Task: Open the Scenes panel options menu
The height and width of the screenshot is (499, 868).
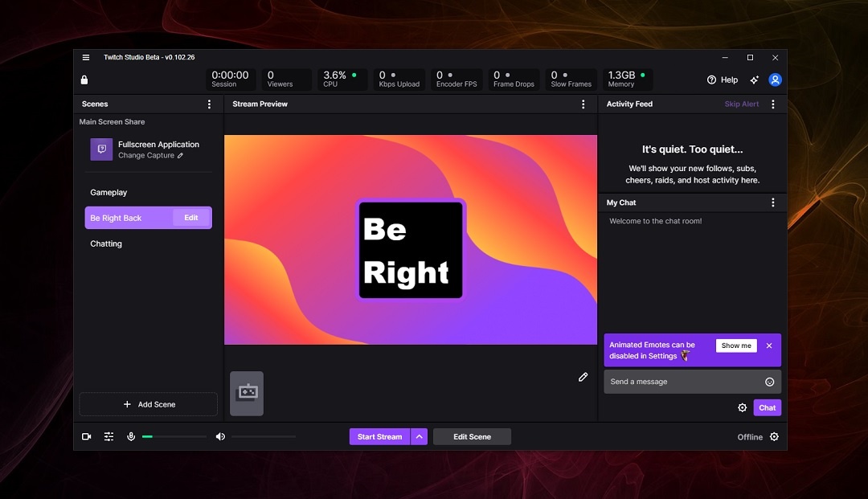Action: tap(210, 104)
